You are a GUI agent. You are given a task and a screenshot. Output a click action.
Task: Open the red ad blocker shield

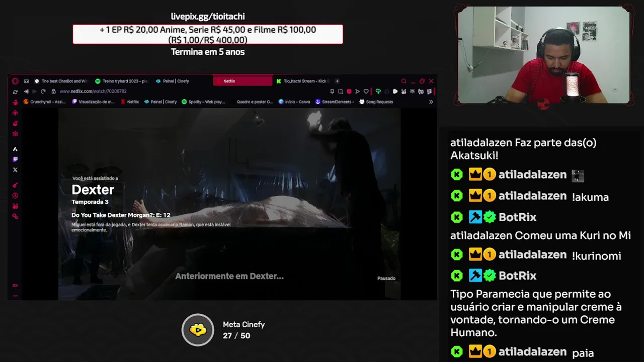coord(349,92)
